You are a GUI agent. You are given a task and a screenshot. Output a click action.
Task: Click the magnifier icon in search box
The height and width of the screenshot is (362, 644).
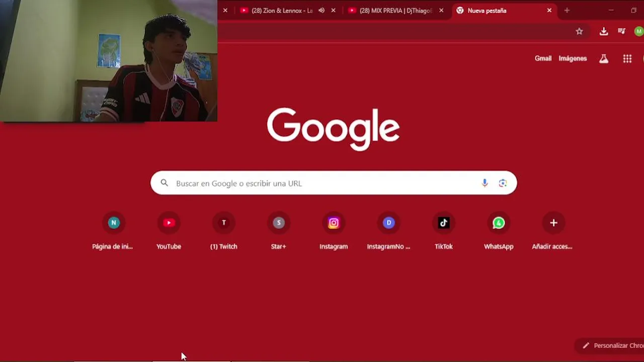165,183
